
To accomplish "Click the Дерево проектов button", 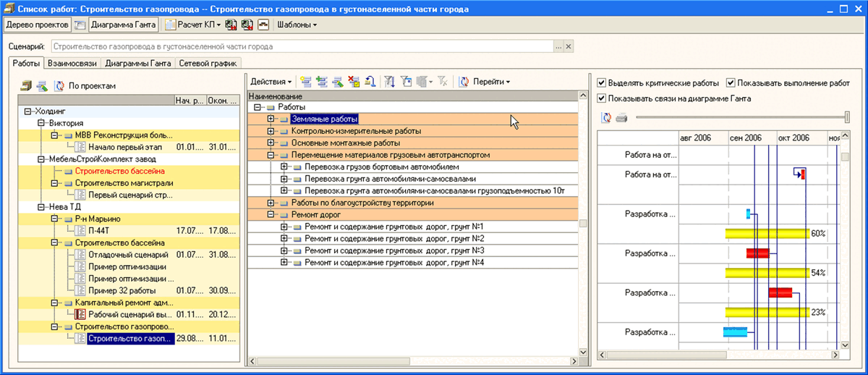I will click(x=38, y=25).
